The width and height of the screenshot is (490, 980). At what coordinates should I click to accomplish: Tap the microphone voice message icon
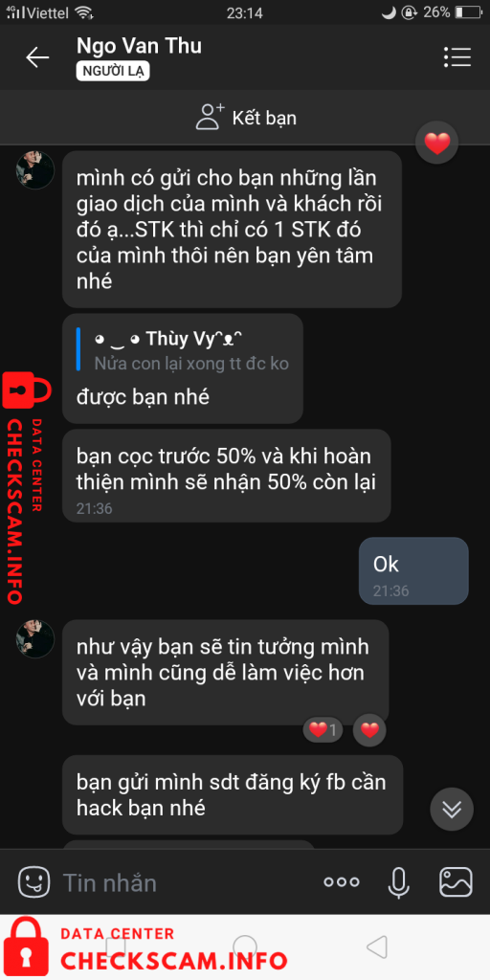tap(397, 881)
